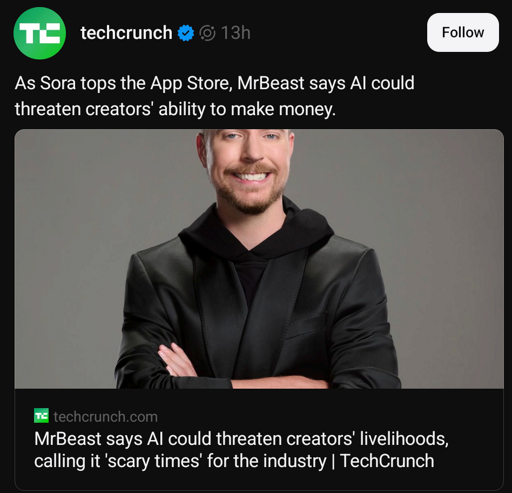Click gray background of the preview image
512x493 pixels.
click(x=83, y=233)
